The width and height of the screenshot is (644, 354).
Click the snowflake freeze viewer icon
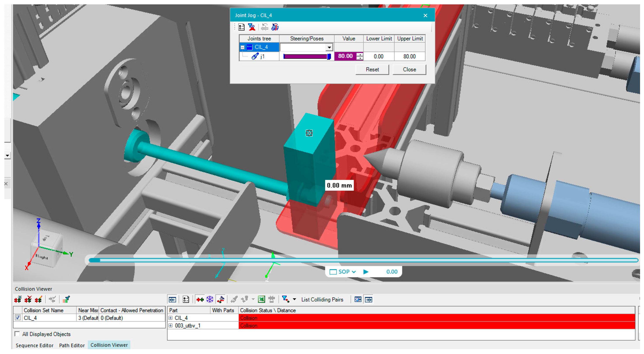pyautogui.click(x=210, y=299)
